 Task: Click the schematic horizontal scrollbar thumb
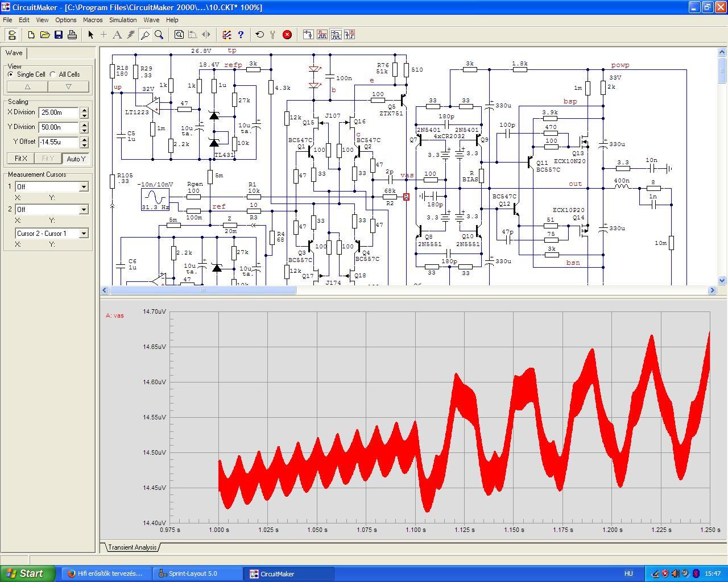click(x=202, y=290)
